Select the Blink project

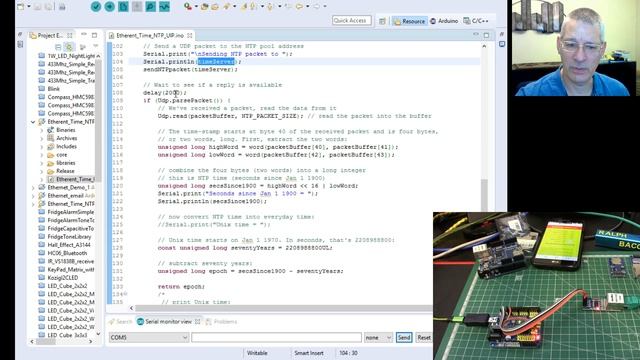[x=53, y=89]
